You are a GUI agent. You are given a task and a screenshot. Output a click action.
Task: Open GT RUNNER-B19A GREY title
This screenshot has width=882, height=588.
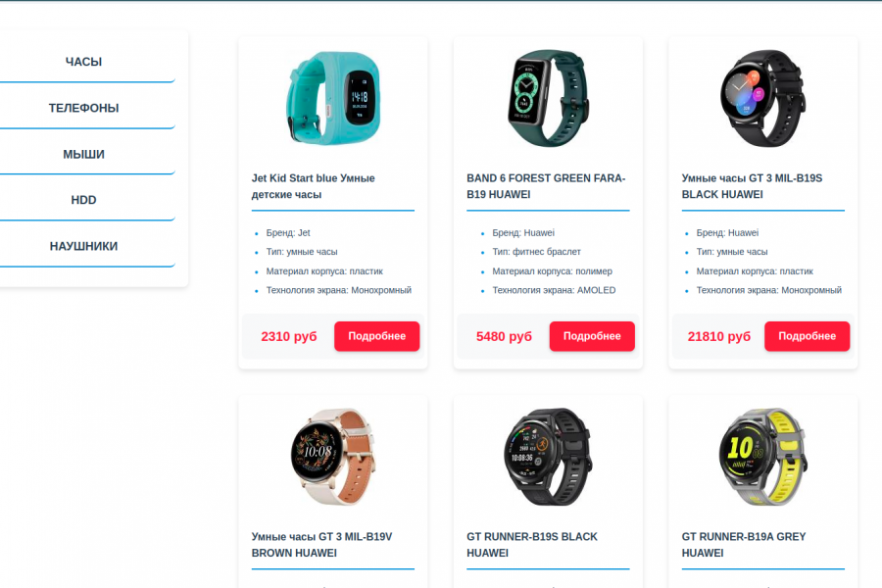(744, 545)
